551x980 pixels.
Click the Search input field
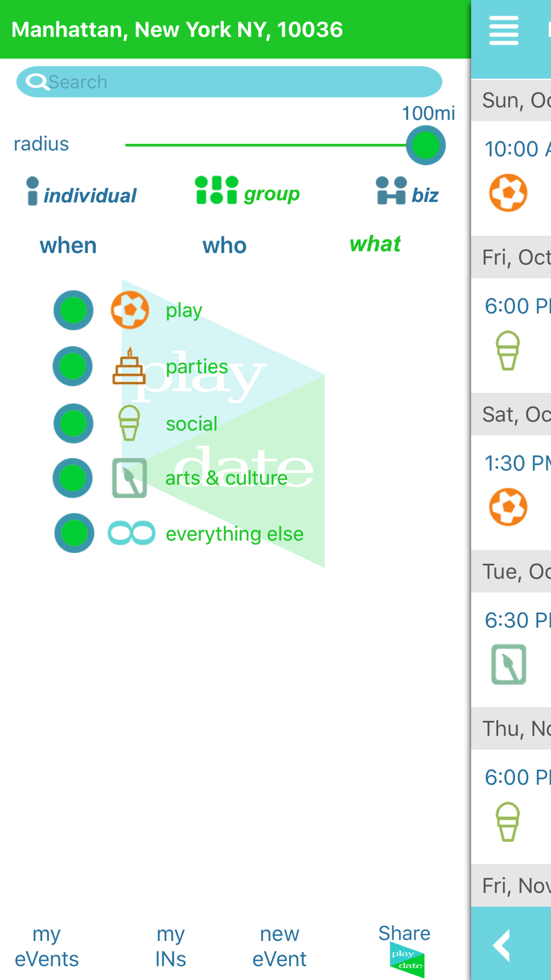(x=229, y=82)
